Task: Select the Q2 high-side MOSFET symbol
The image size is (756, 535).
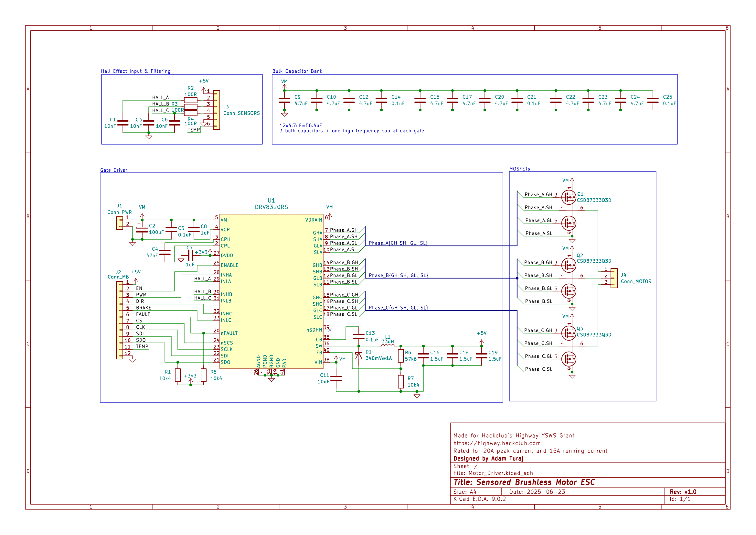Action: click(x=569, y=265)
